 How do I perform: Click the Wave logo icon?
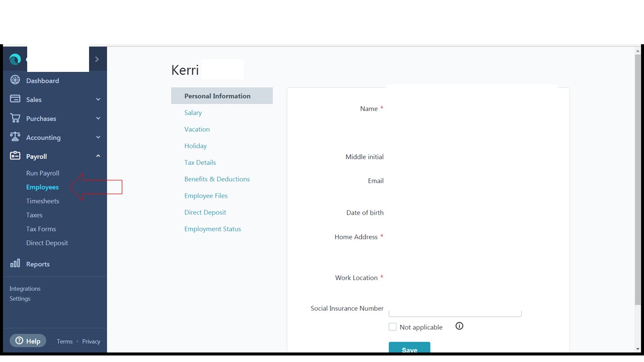[15, 59]
